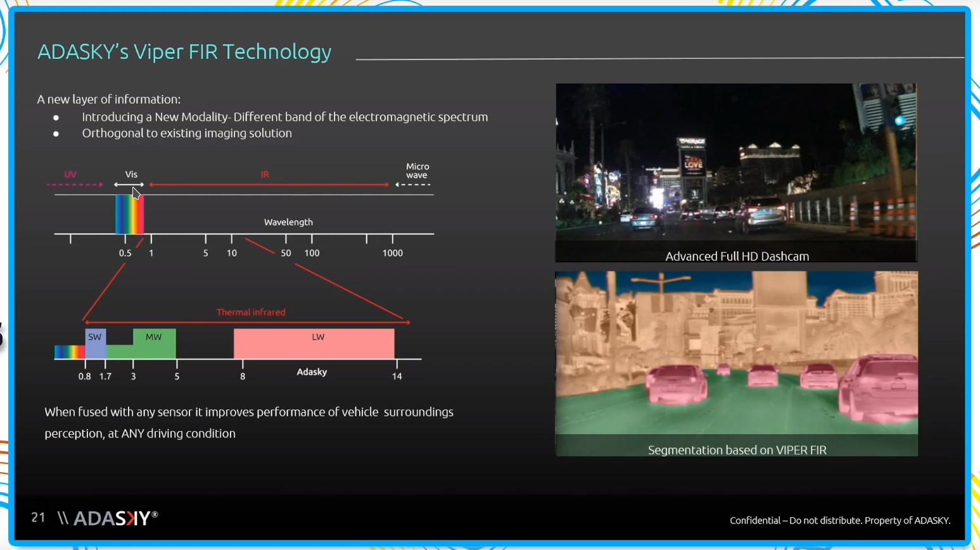Click the green 'MW' band block
This screenshot has height=550, width=980.
154,344
